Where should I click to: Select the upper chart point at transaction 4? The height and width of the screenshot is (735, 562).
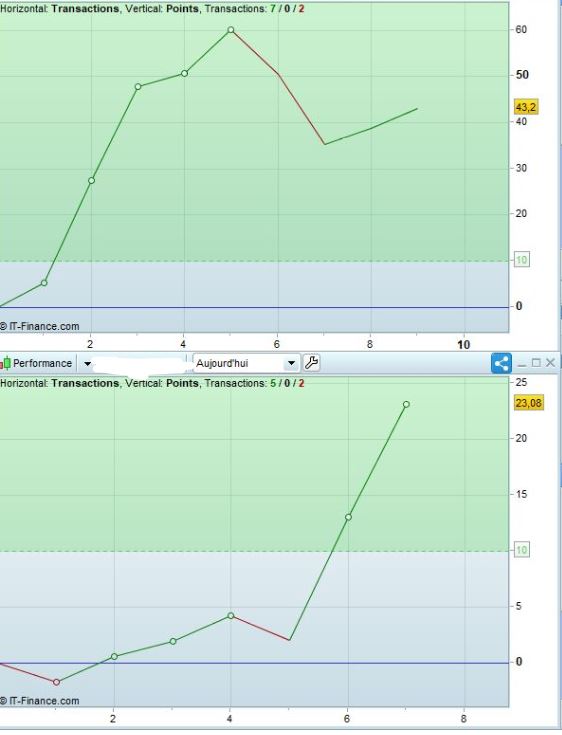[184, 74]
